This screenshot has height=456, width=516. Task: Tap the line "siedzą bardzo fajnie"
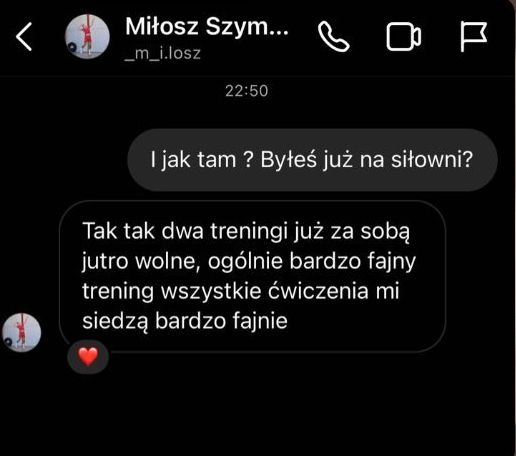click(x=185, y=321)
